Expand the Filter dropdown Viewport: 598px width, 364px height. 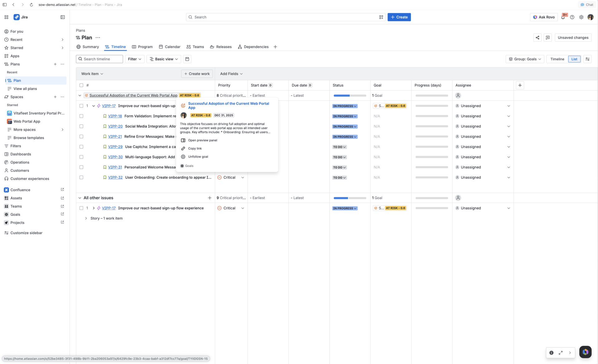pyautogui.click(x=135, y=59)
